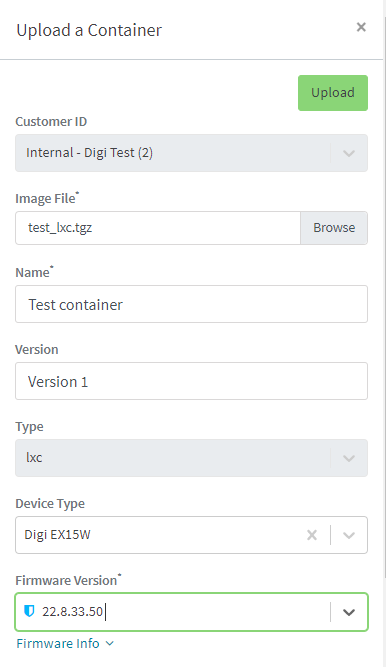Open the Type dropdown showing lxc
Viewport: 386px width, 667px height.
[192, 458]
